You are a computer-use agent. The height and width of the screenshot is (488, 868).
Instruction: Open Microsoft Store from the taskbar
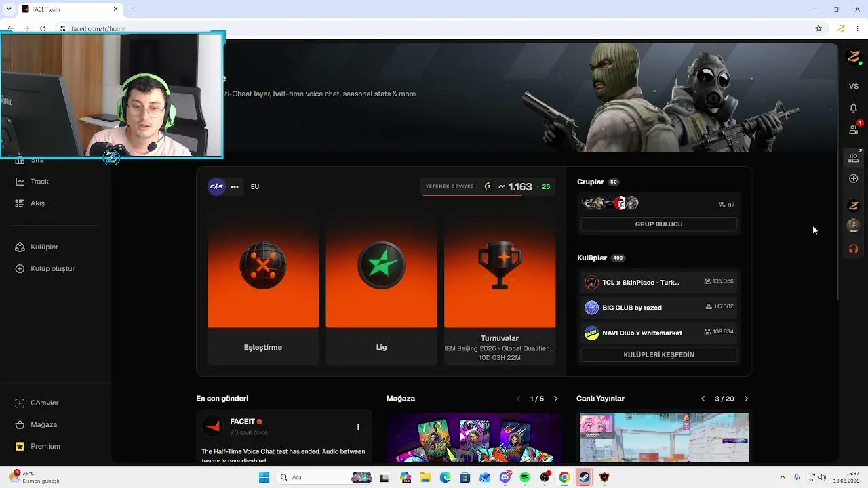coord(465,478)
